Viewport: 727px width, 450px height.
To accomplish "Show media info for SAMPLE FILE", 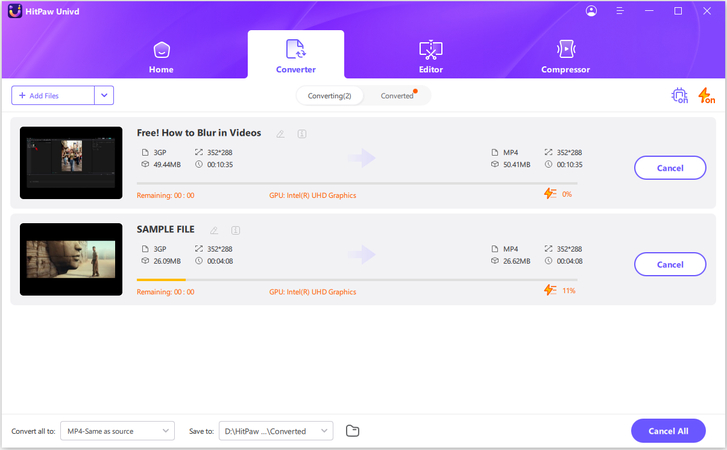I will 236,230.
